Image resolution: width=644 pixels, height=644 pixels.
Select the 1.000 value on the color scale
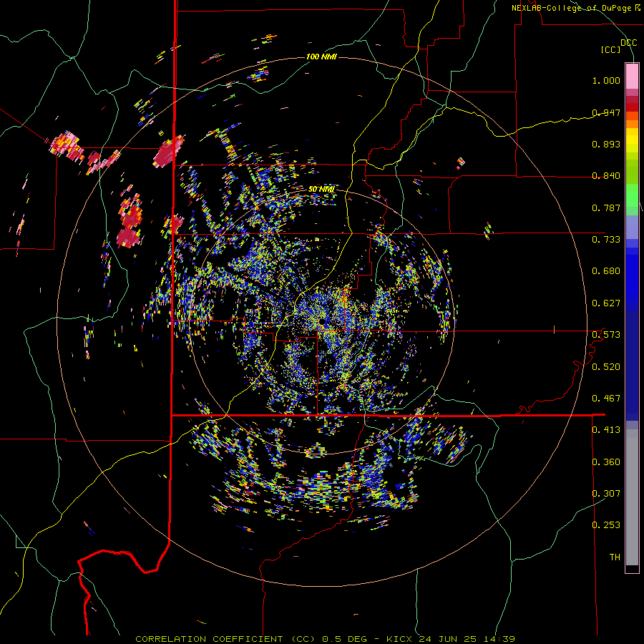606,80
